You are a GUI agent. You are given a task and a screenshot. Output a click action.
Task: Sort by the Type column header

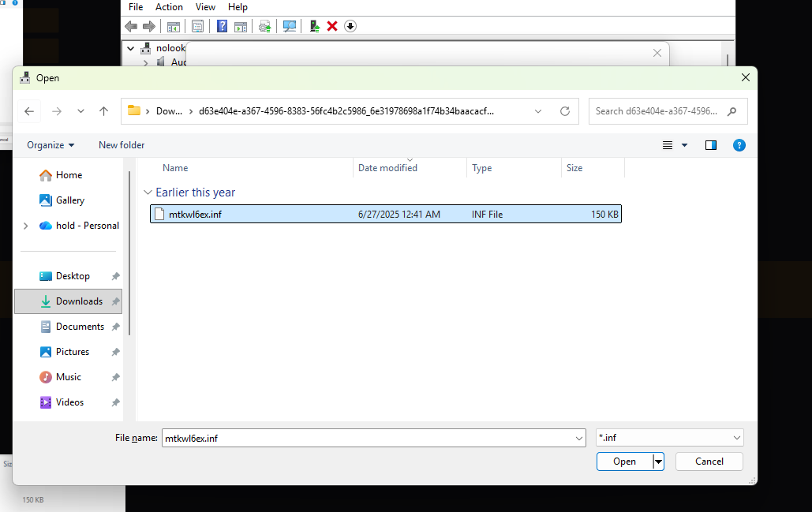pyautogui.click(x=481, y=168)
